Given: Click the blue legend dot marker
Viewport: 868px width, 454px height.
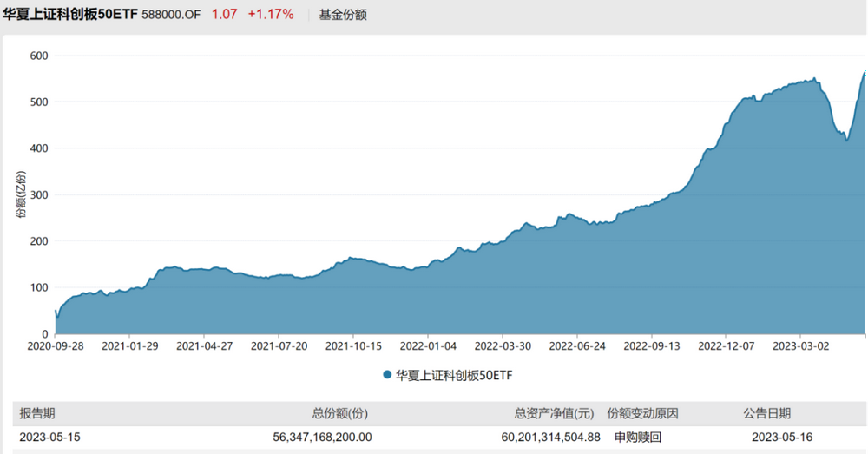Looking at the screenshot, I should coord(386,375).
